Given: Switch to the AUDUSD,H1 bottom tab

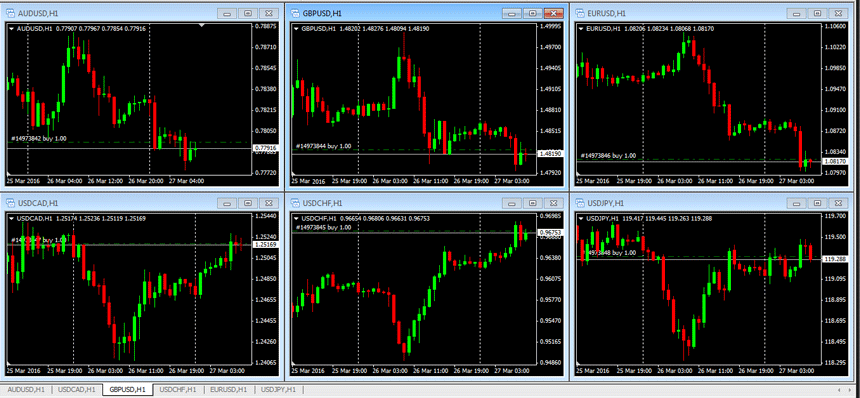Looking at the screenshot, I should (26, 390).
